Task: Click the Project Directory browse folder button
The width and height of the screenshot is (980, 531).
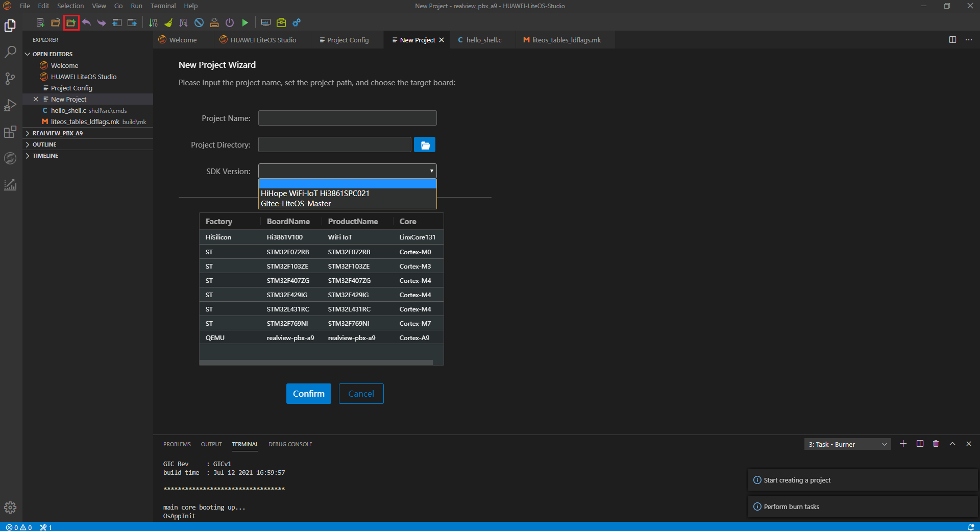Action: (425, 145)
